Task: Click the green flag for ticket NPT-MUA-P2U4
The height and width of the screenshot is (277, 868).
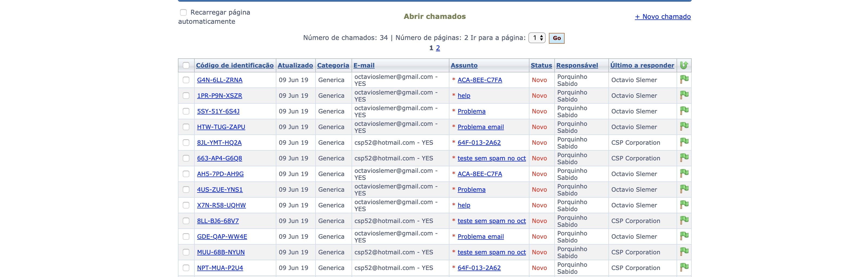Action: pyautogui.click(x=684, y=268)
